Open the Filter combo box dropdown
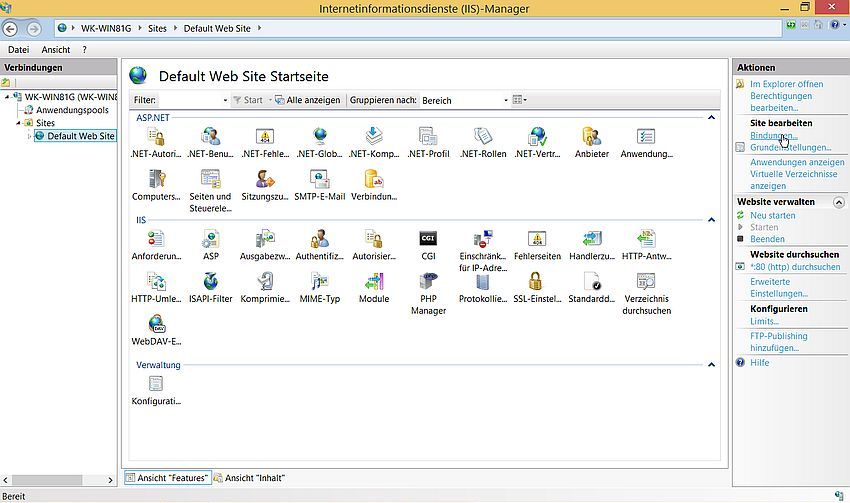This screenshot has width=850, height=503. pos(225,100)
